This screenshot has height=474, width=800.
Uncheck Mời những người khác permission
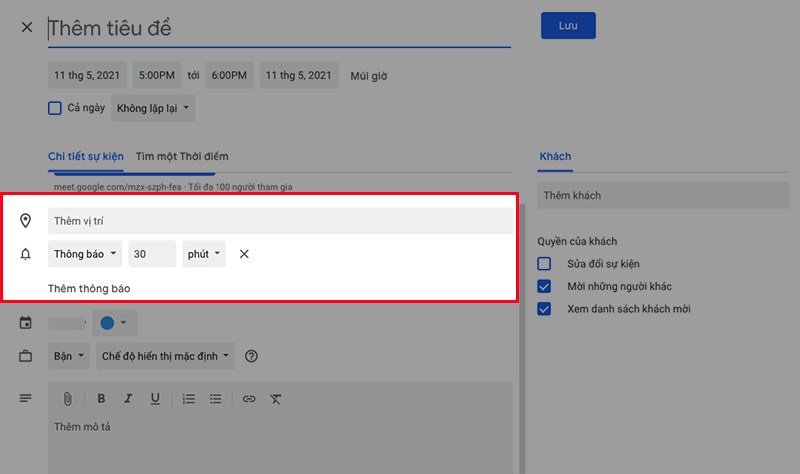click(x=544, y=286)
